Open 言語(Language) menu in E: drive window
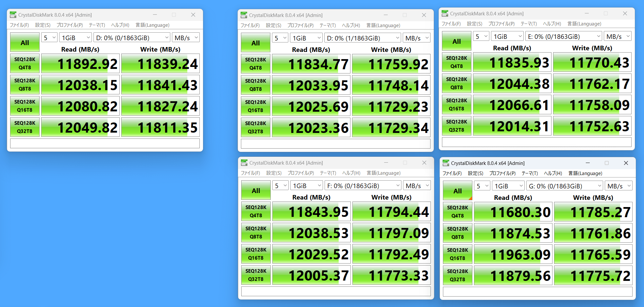 (x=584, y=24)
